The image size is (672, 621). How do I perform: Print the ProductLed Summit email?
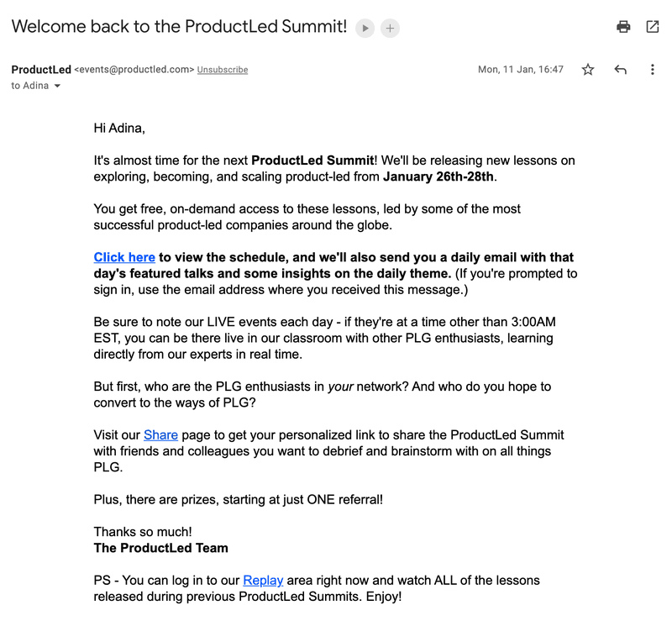[x=622, y=26]
